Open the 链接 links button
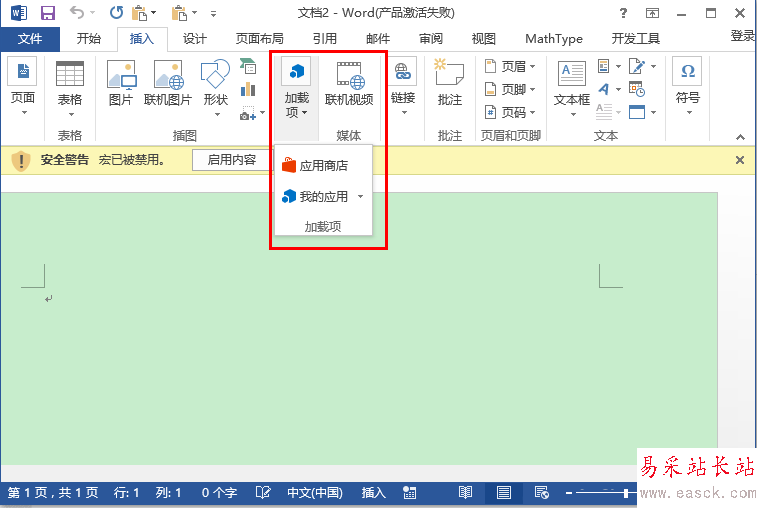This screenshot has height=508, width=757. [x=403, y=88]
